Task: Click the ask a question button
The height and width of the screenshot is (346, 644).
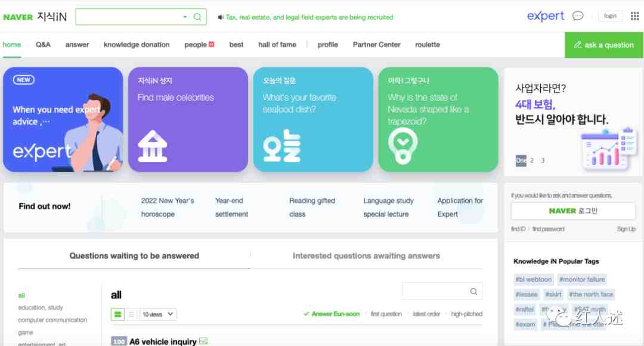Action: [x=604, y=45]
